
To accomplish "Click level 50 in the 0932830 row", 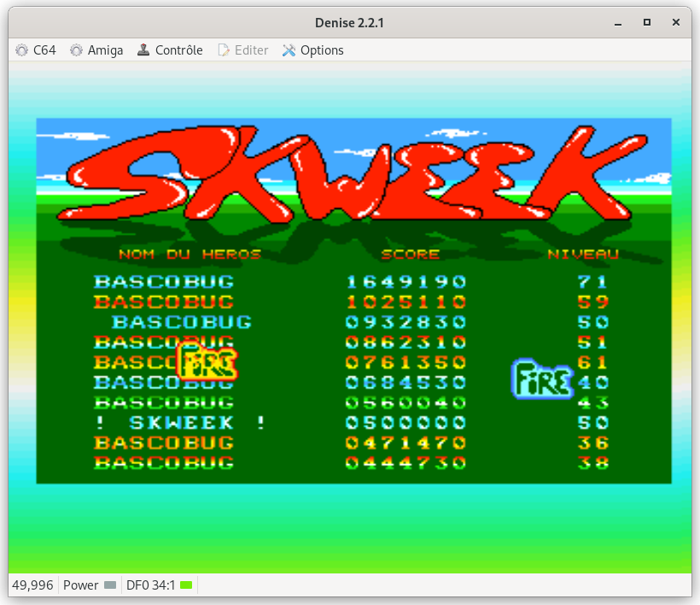I will [x=592, y=323].
